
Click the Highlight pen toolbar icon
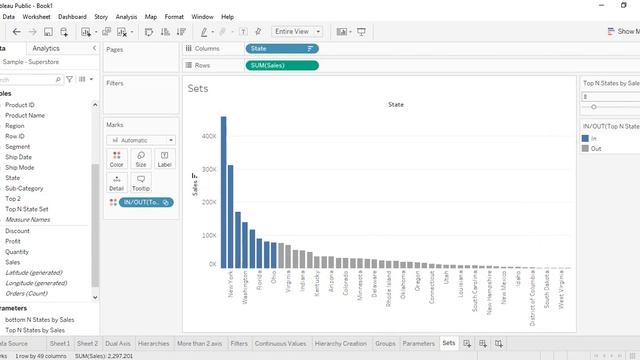pos(204,32)
